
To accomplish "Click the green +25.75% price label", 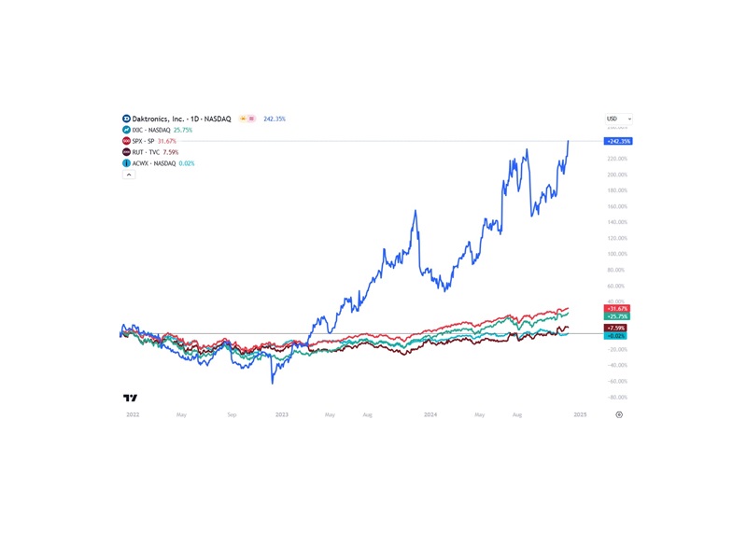I will point(617,316).
